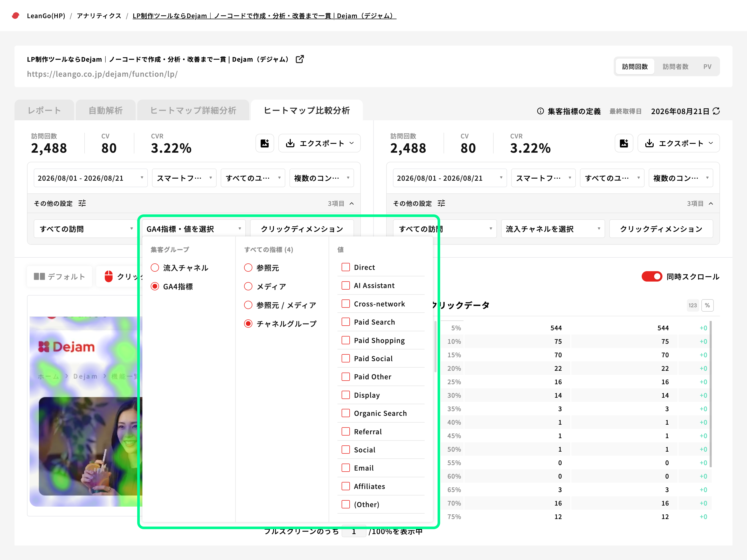Open right panel's date range dropdown
This screenshot has height=560, width=747.
pyautogui.click(x=450, y=178)
